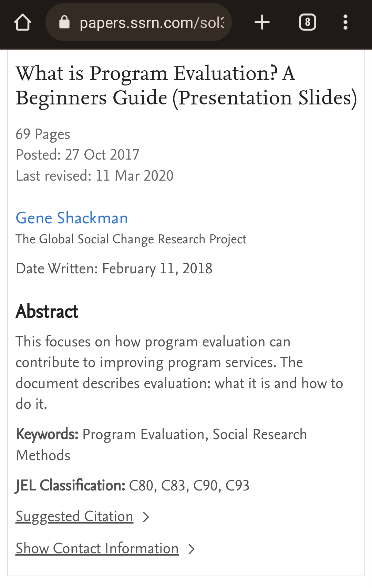Click the papers.ssrn.com address bar
372x588 pixels.
[x=139, y=22]
